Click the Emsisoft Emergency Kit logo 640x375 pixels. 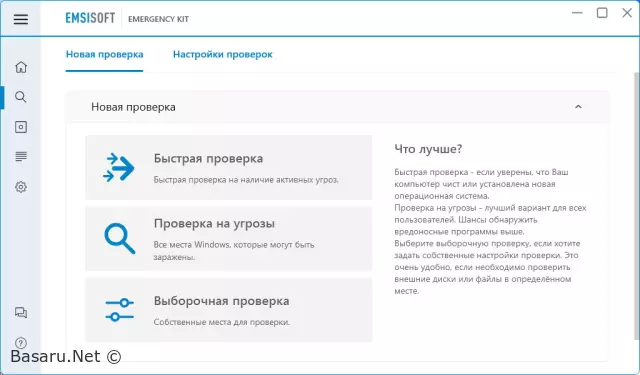coord(127,18)
